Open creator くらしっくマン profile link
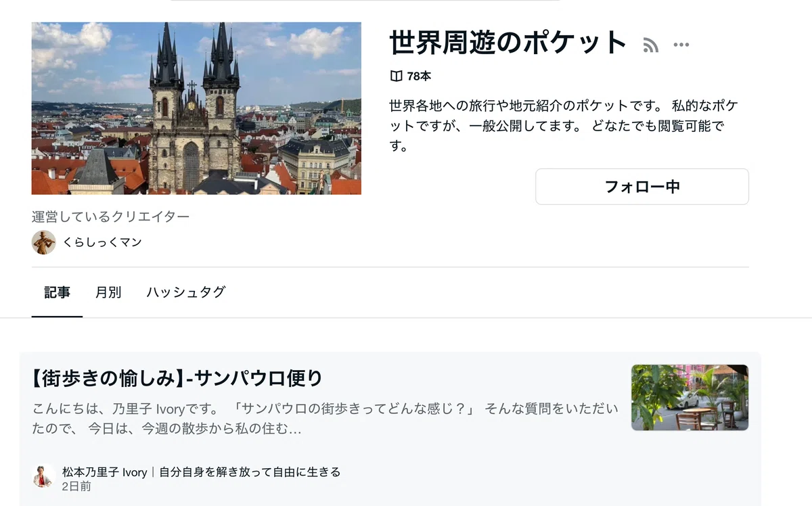Screen dimensions: 812x506 pyautogui.click(x=102, y=242)
